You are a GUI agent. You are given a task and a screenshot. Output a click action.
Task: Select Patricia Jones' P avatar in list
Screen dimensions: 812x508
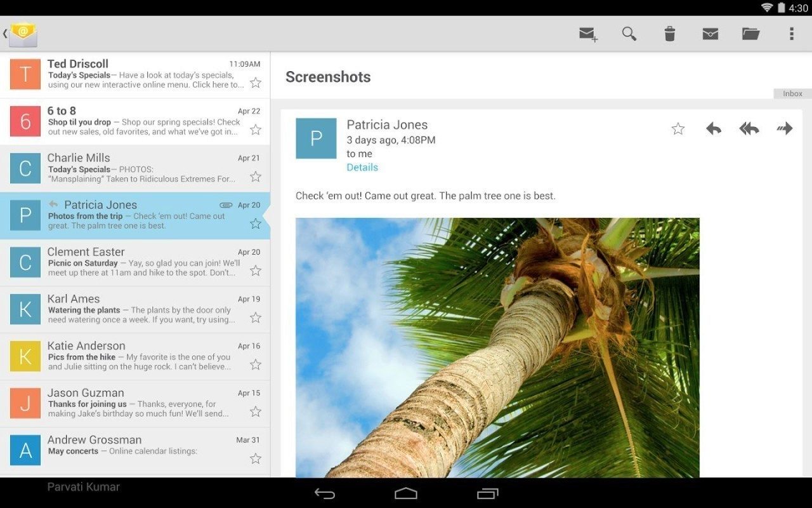pyautogui.click(x=25, y=215)
